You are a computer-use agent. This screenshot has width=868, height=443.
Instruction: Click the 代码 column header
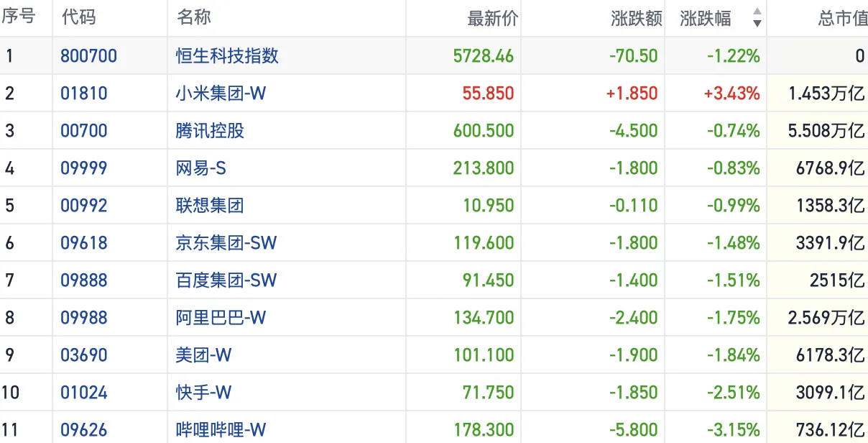pyautogui.click(x=78, y=18)
